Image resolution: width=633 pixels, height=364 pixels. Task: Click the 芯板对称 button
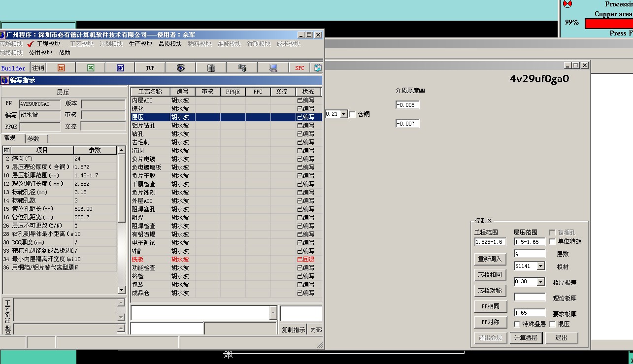490,291
